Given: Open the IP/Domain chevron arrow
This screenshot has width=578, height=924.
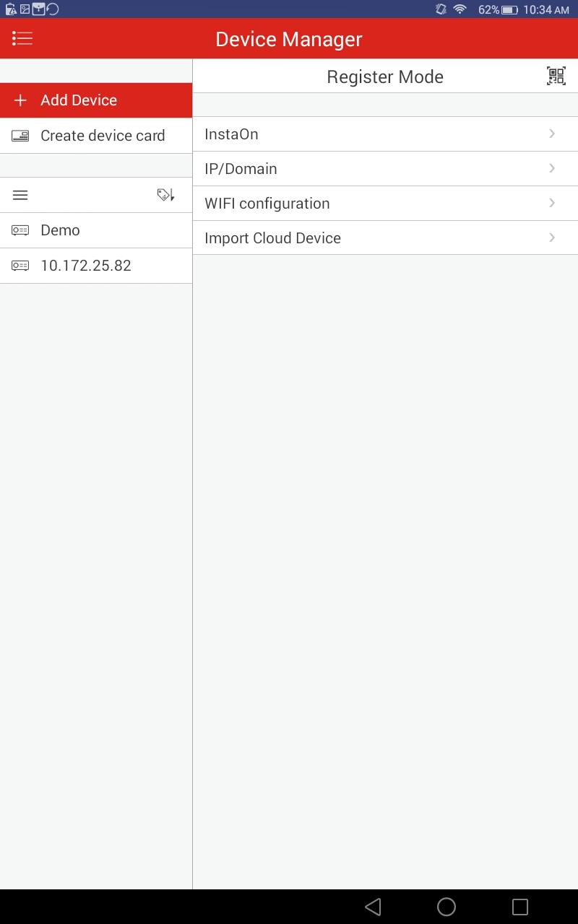Looking at the screenshot, I should point(552,168).
